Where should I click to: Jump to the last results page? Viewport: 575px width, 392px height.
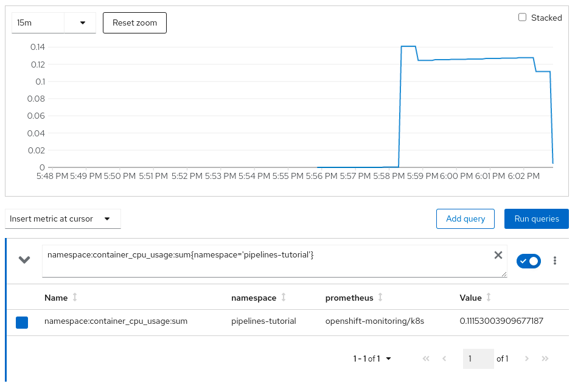pos(545,359)
